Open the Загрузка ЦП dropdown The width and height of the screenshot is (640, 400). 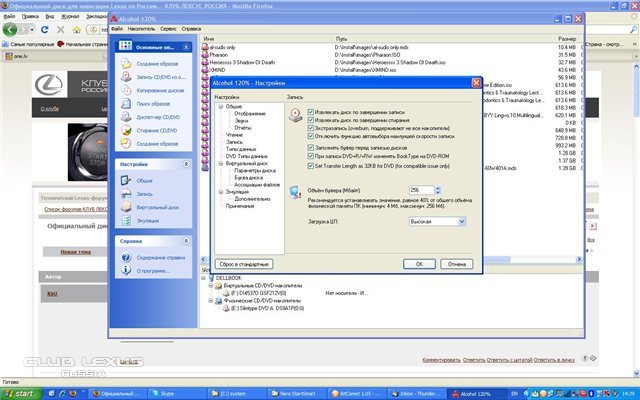(x=462, y=221)
